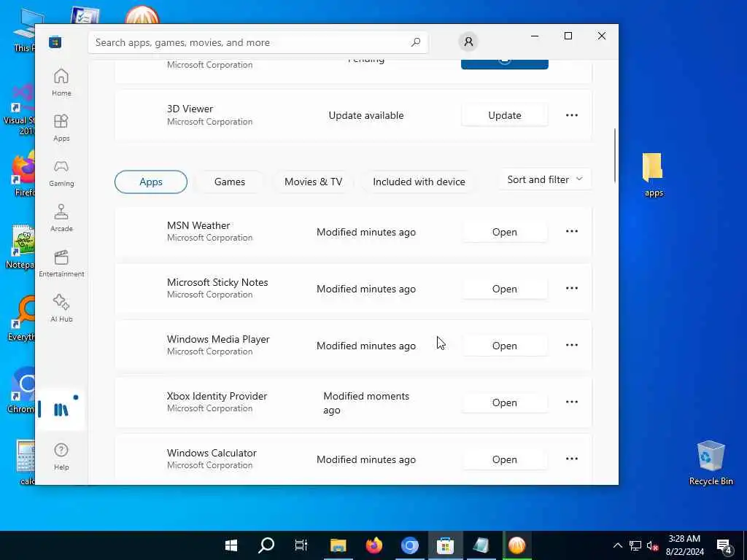
Task: Open the notification center icon
Action: (x=724, y=545)
